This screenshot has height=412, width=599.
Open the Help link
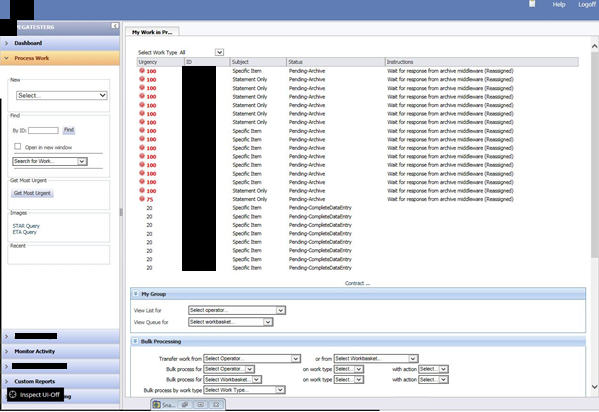[x=559, y=5]
